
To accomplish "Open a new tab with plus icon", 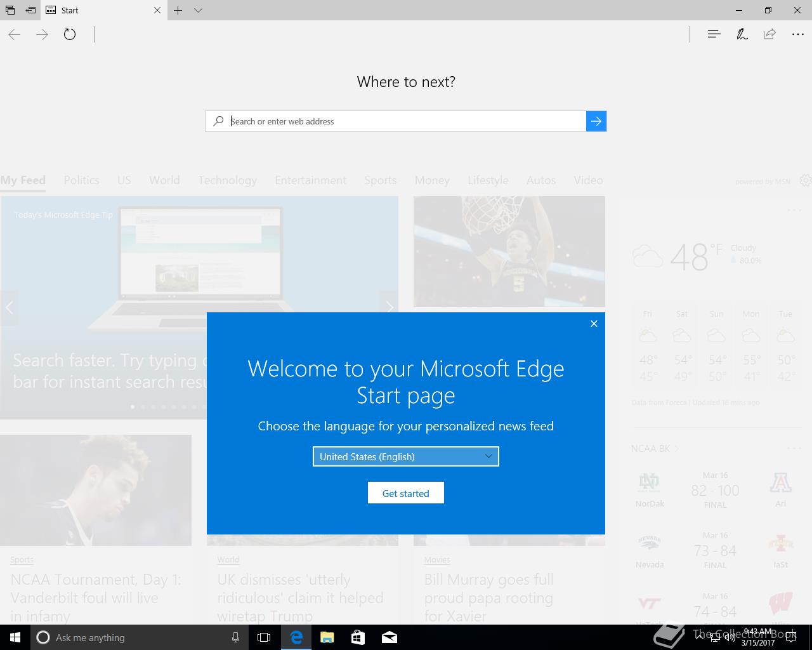I will (178, 10).
